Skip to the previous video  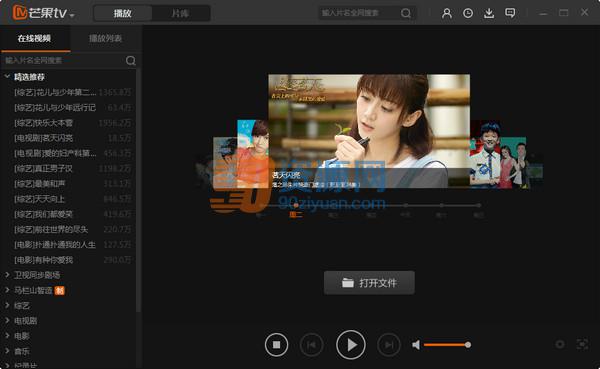pyautogui.click(x=311, y=345)
